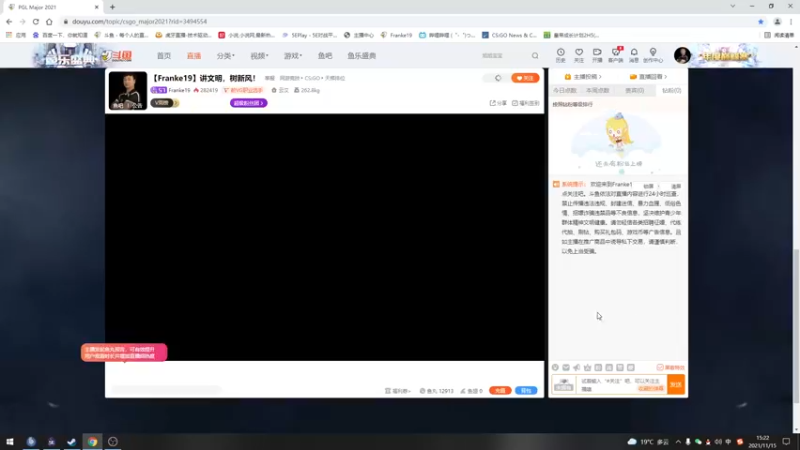Go to 首页 in the site navigation
Screen dimensions: 800x450
[x=164, y=56]
